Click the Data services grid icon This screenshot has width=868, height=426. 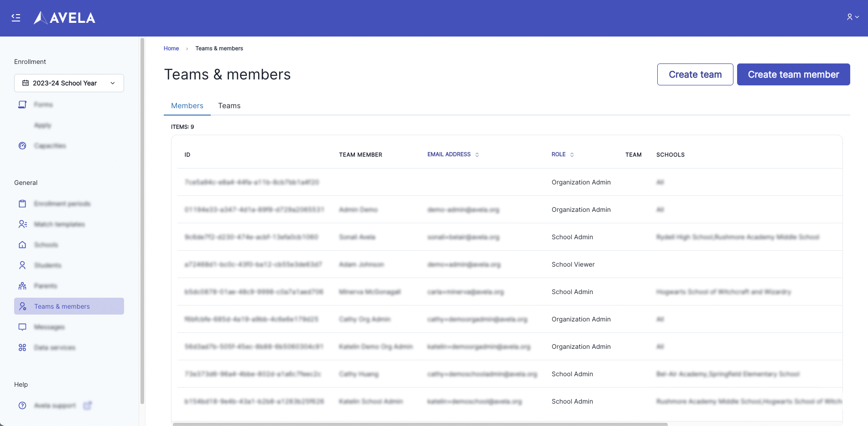click(x=22, y=347)
